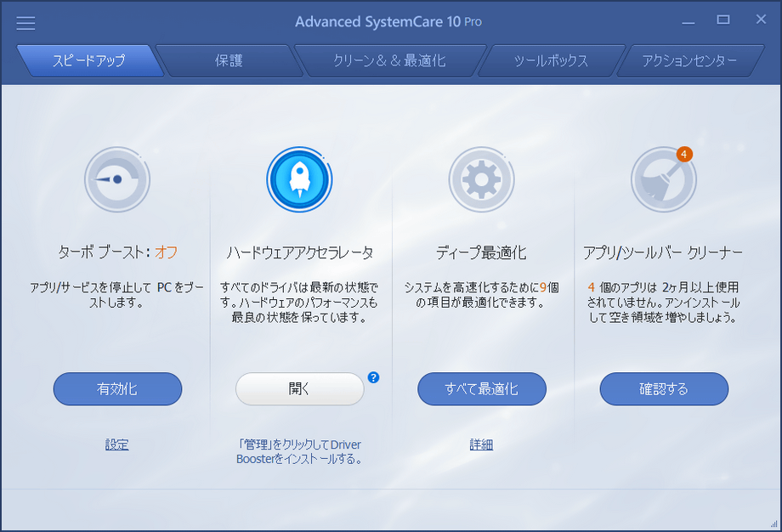The image size is (782, 532).
Task: Click the 有効化 button for Turbo Boost
Action: click(x=117, y=389)
